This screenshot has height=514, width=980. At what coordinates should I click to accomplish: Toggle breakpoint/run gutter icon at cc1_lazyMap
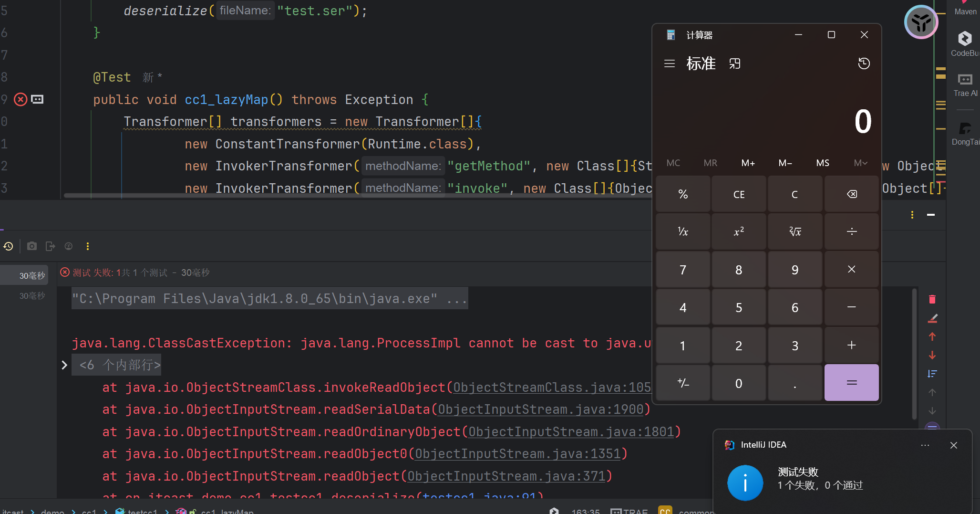click(x=21, y=99)
